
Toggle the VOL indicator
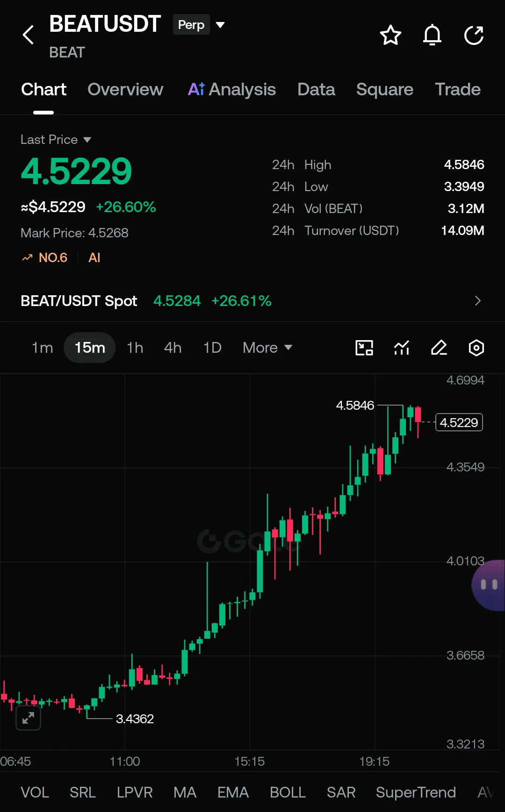click(x=35, y=792)
